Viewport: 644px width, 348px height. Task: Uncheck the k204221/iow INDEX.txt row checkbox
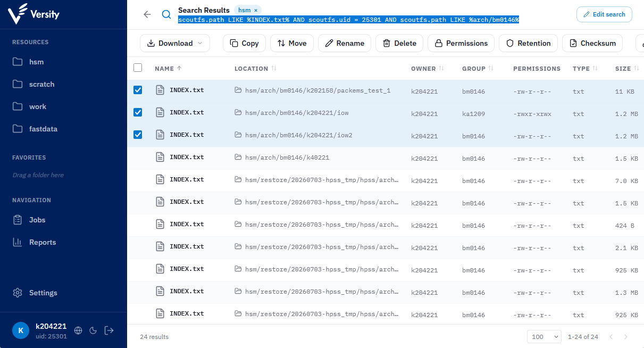[138, 112]
